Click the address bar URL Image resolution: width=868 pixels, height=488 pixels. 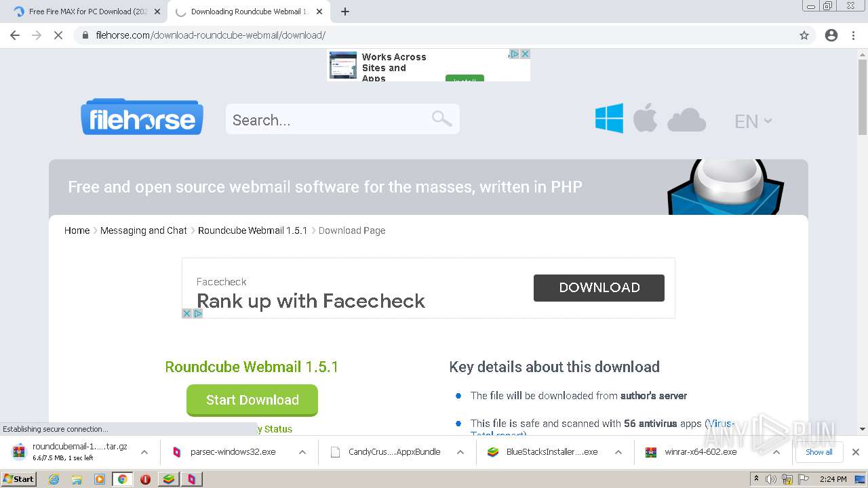pyautogui.click(x=210, y=35)
